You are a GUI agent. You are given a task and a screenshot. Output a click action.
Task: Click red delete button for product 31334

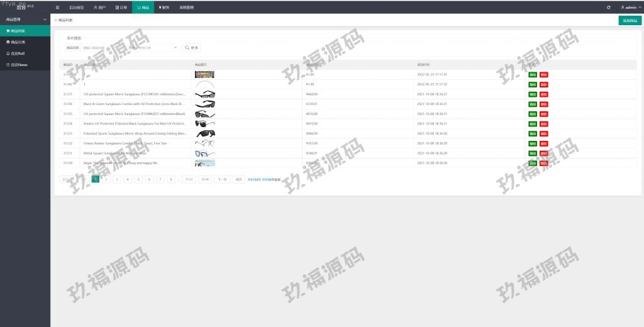pos(543,124)
